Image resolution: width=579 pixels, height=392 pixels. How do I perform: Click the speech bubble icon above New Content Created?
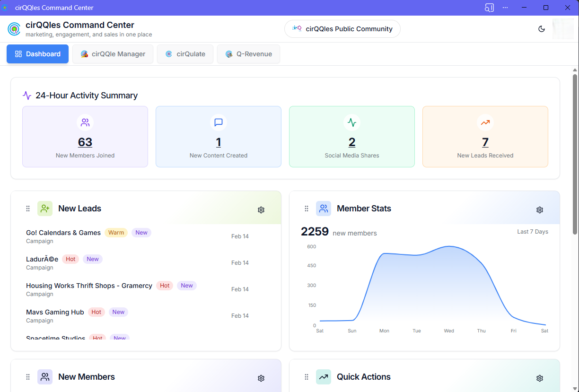coord(218,122)
